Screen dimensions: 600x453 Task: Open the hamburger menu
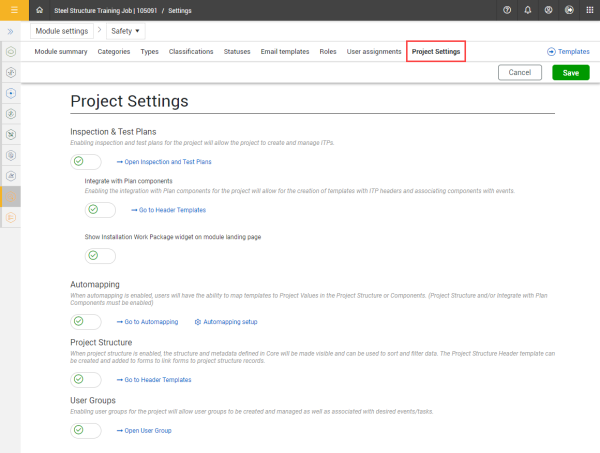(11, 9)
